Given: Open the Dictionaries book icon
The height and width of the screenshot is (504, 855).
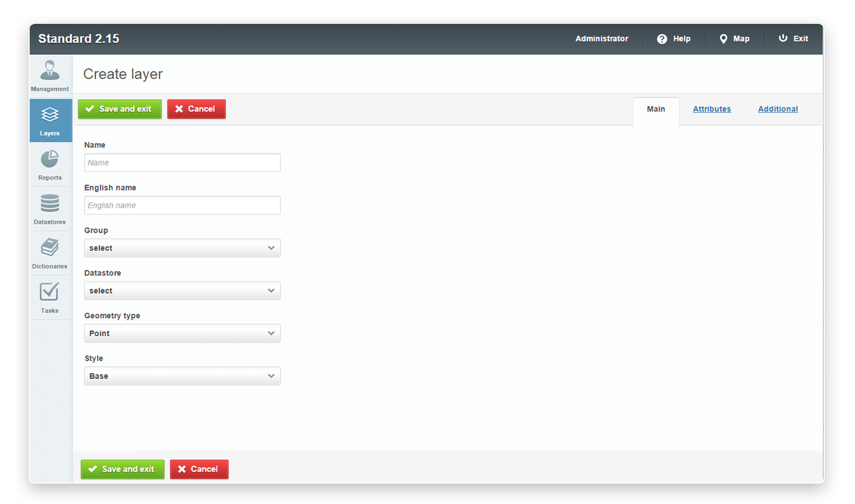Looking at the screenshot, I should (x=50, y=248).
